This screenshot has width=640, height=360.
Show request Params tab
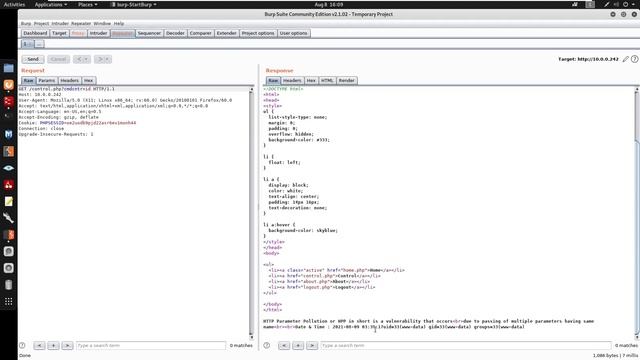click(x=47, y=80)
